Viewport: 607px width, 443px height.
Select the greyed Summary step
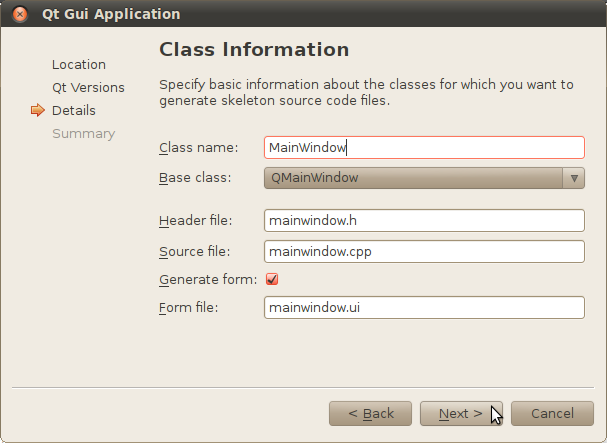[84, 134]
